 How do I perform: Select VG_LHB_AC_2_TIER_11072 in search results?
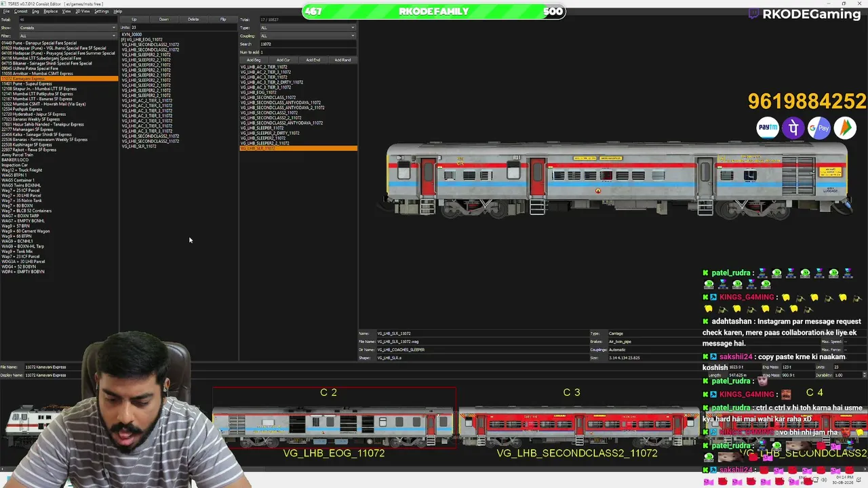coord(264,67)
